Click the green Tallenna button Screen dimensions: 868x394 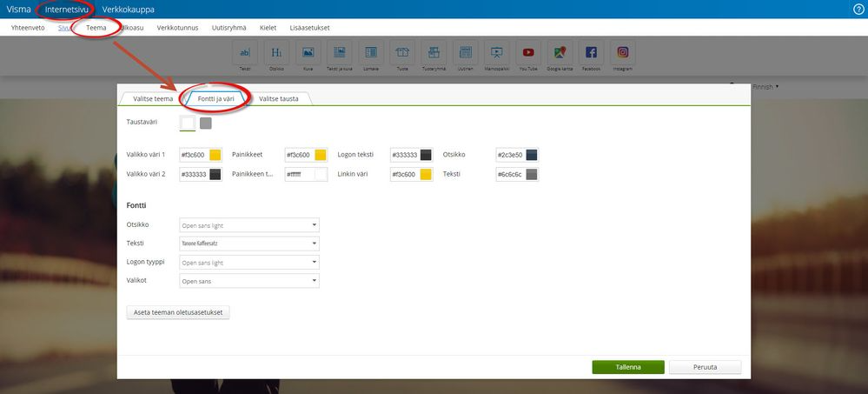[628, 367]
